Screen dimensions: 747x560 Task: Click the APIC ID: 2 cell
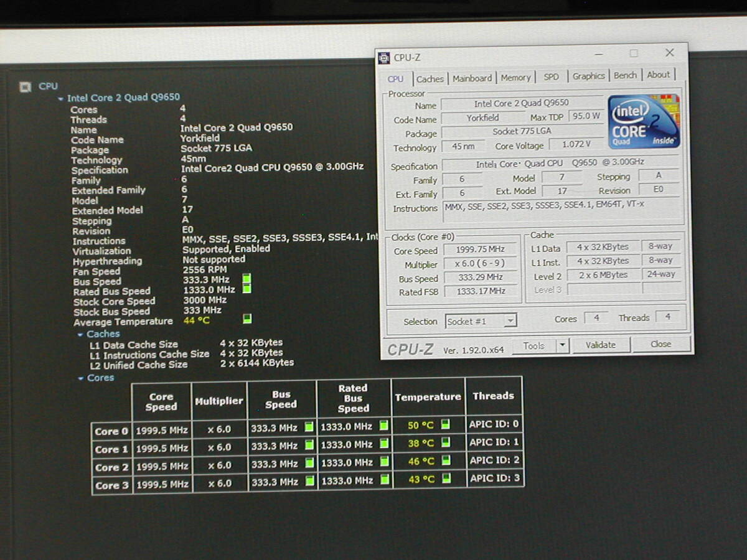(494, 460)
